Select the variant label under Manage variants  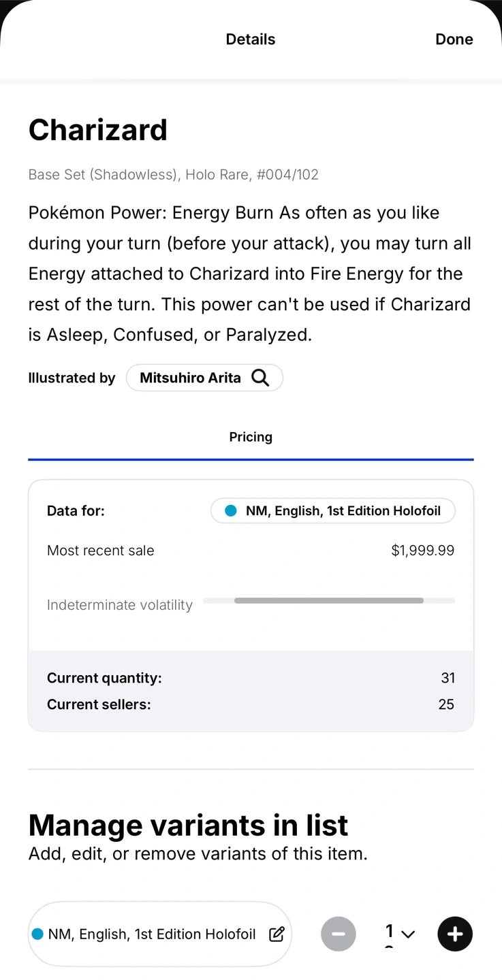152,934
